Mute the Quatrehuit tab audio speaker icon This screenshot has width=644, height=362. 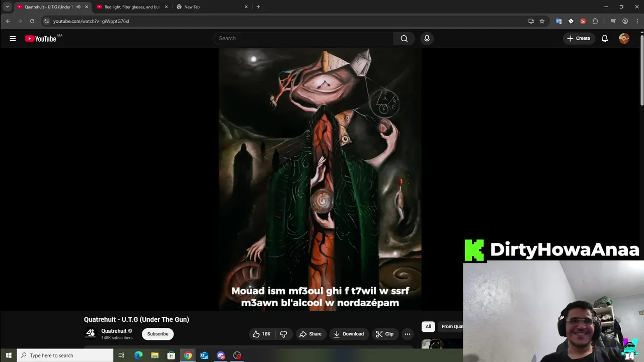[x=78, y=7]
